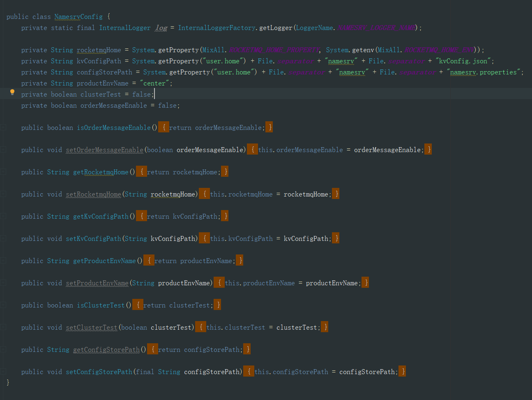Click the isClusterTest method name
Viewport: 532px width, 400px height.
click(x=101, y=305)
